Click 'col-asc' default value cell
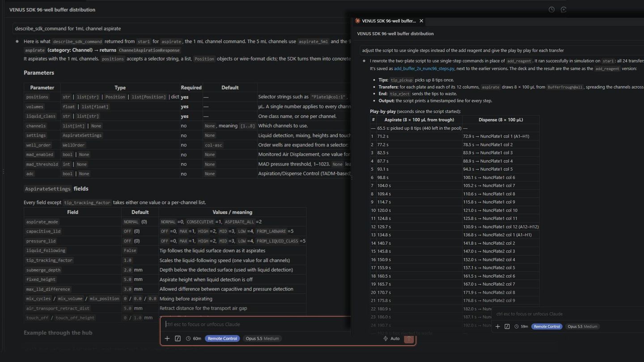 [213, 145]
